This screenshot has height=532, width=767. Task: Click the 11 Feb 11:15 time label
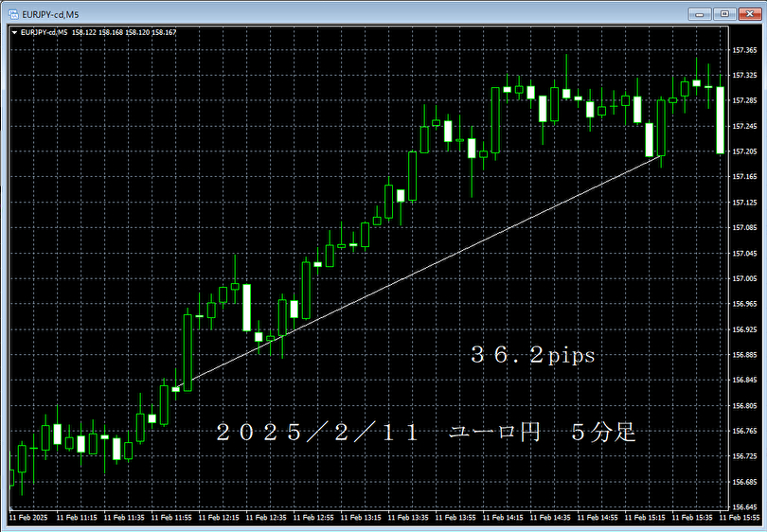pos(77,518)
